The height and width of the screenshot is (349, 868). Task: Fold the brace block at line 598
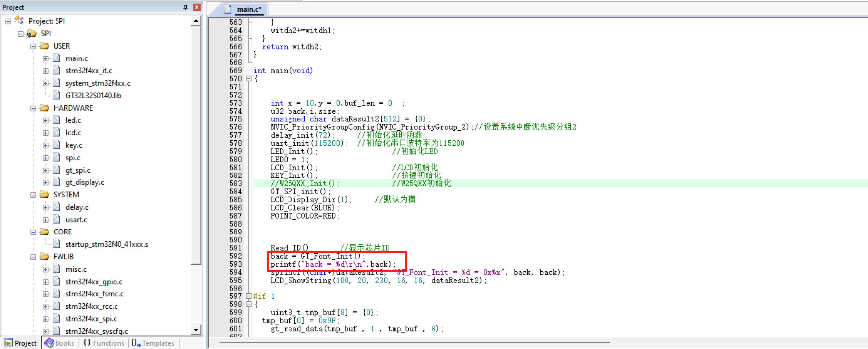(249, 304)
